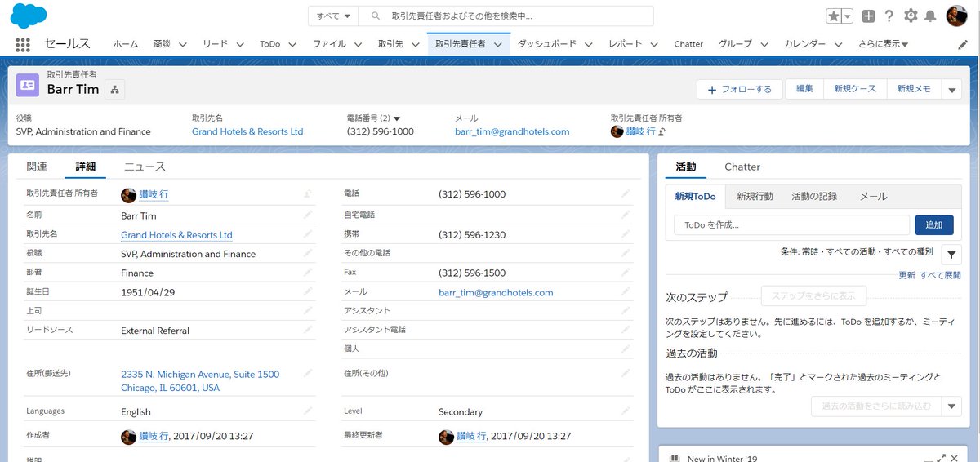Viewport: 980px width, 462px height.
Task: Click the External Referral lead source value
Action: (x=155, y=331)
